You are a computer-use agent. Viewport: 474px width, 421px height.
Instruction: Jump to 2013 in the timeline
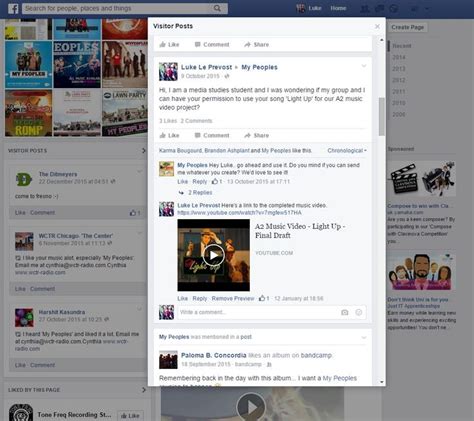(399, 69)
